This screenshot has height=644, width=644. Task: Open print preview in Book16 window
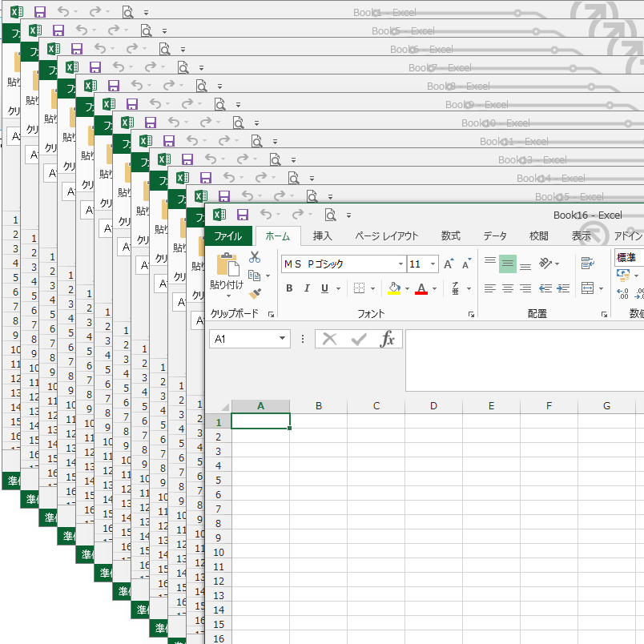330,215
